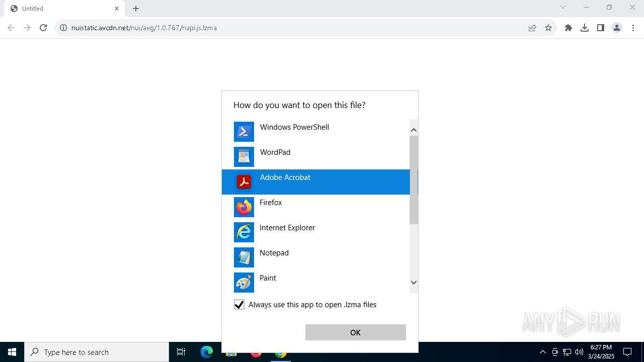Viewport: 644px width, 362px height.
Task: Open Chrome Extensions puzzle icon
Action: pyautogui.click(x=569, y=28)
